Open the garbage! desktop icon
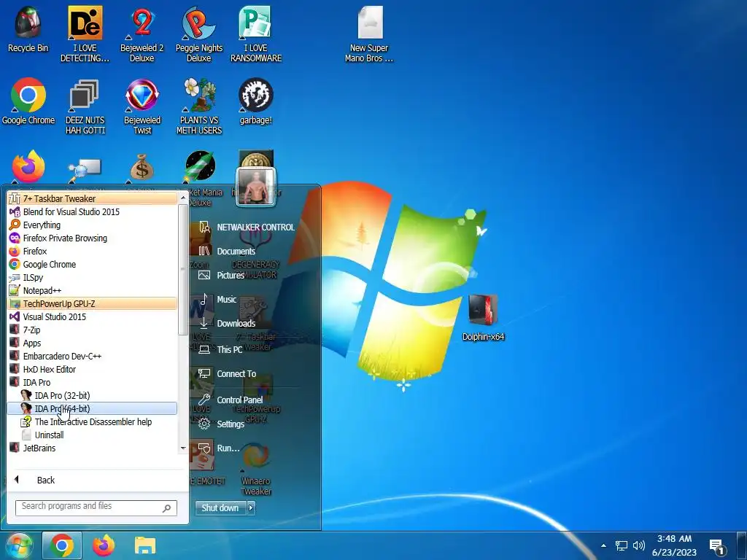The image size is (747, 560). click(x=256, y=101)
